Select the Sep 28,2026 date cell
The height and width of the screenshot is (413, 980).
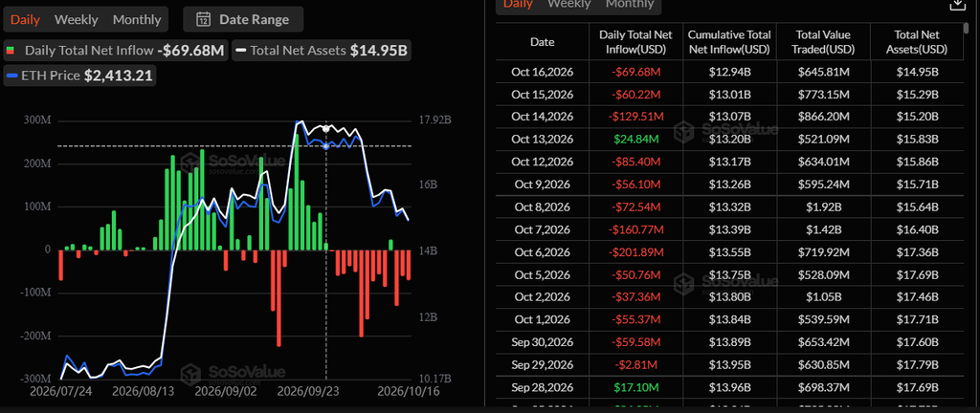tap(542, 387)
